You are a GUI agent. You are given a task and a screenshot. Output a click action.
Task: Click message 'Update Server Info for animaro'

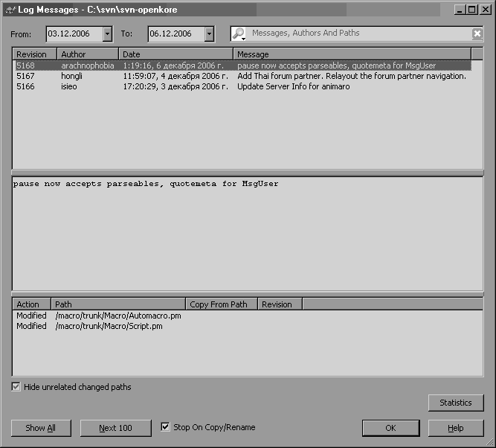[294, 86]
